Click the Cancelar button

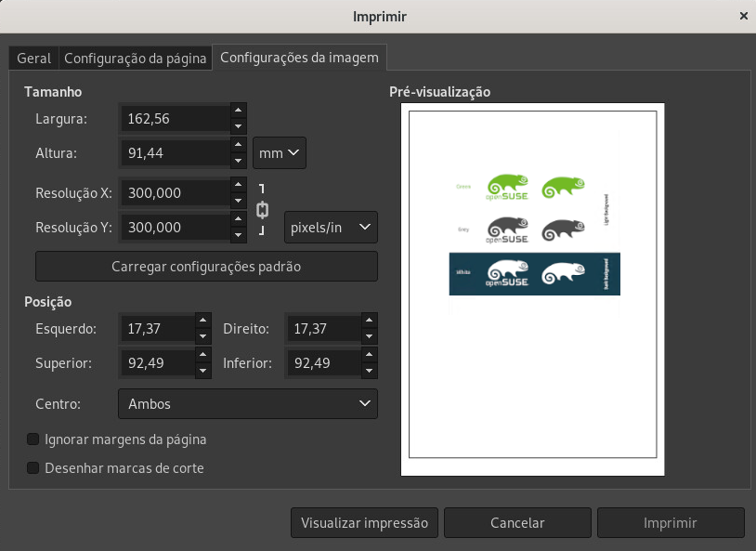click(x=517, y=522)
